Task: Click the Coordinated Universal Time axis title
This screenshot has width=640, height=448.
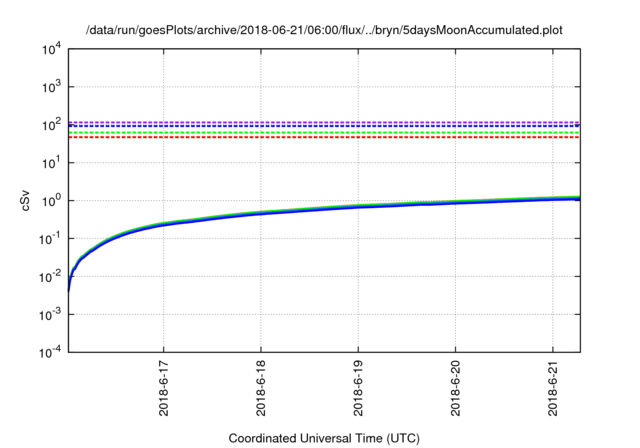Action: coord(324,438)
